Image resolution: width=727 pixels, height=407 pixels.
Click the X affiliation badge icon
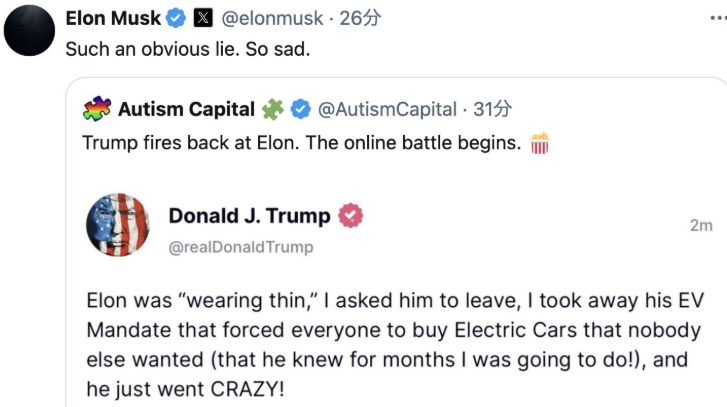[x=203, y=19]
